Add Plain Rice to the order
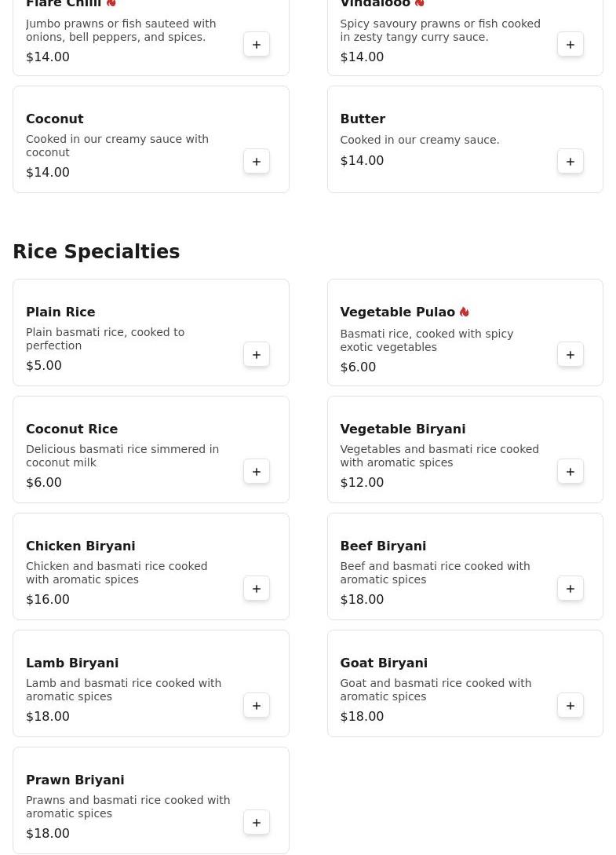Viewport: 616px width, 855px height. (x=257, y=355)
